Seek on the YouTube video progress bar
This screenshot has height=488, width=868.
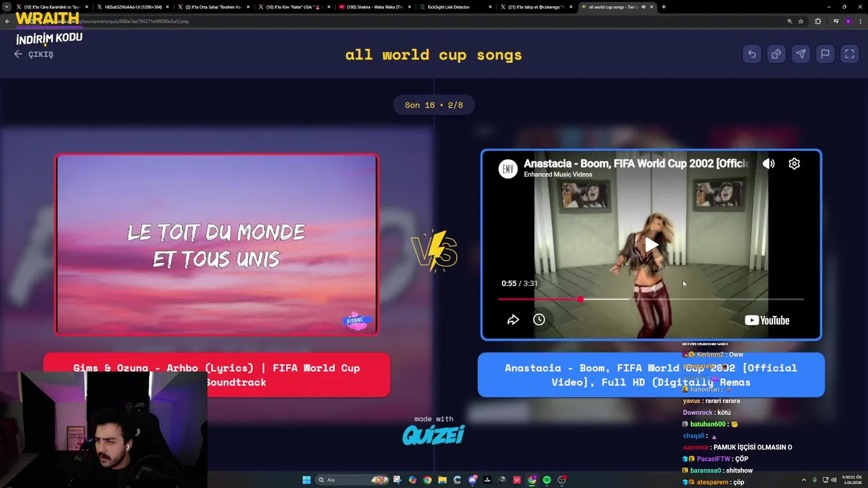pos(651,299)
